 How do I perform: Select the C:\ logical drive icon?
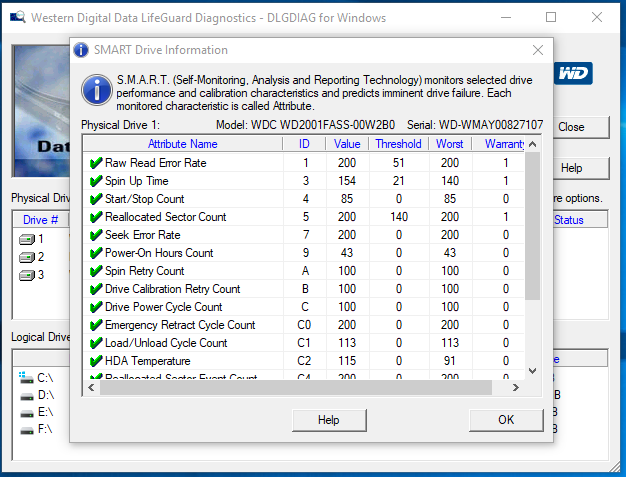26,377
